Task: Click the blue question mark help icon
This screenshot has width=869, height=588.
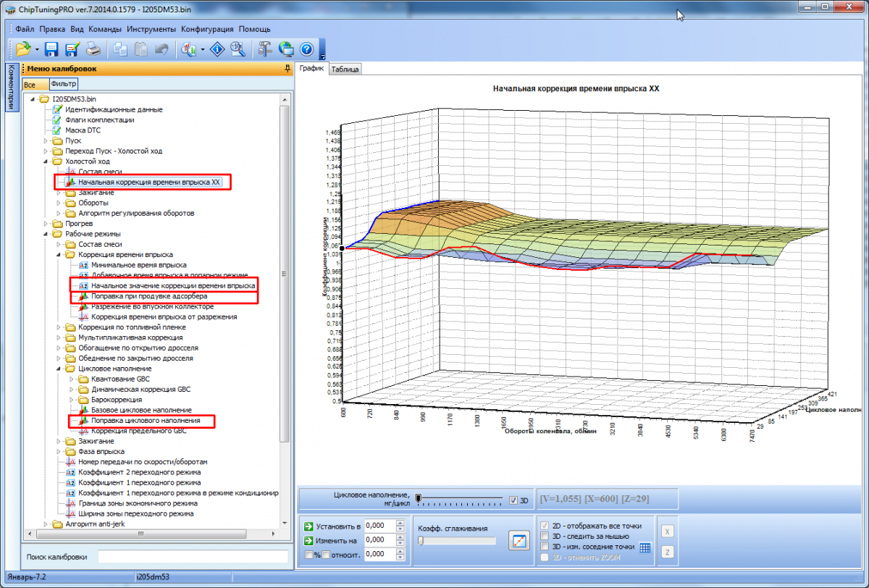Action: pos(306,49)
